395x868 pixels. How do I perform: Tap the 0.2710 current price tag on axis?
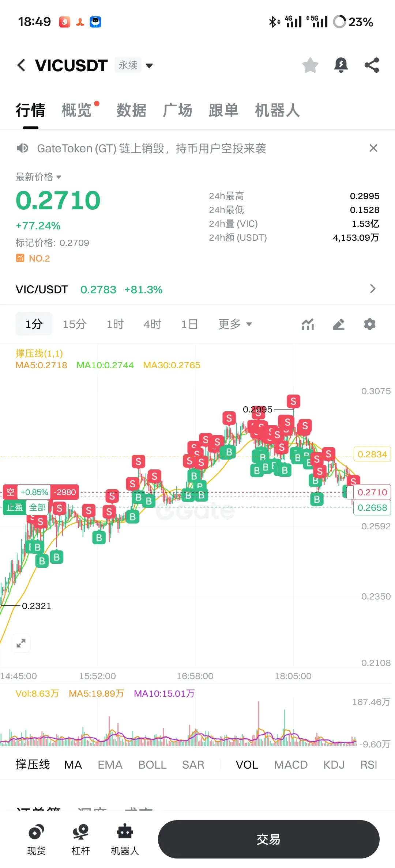[372, 492]
